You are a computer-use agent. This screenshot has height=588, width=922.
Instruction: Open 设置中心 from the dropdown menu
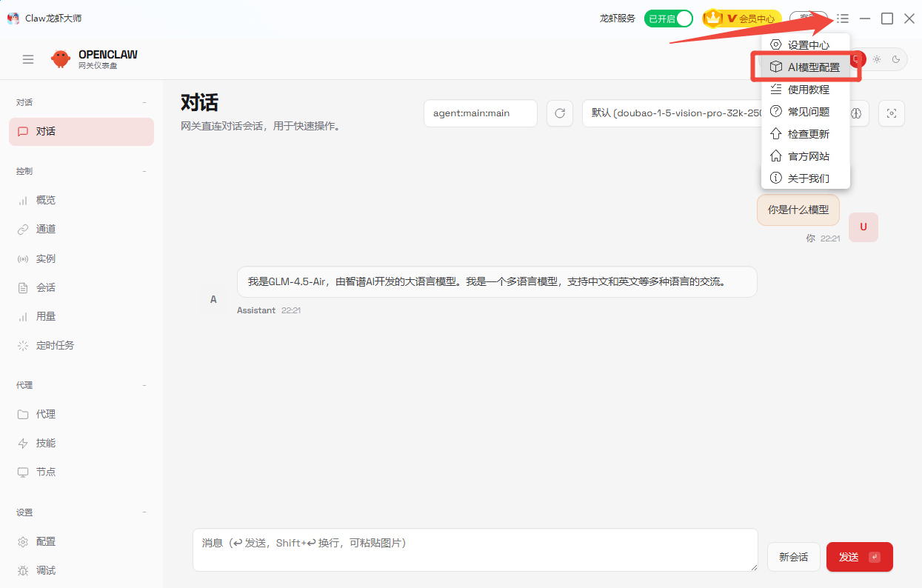point(805,44)
